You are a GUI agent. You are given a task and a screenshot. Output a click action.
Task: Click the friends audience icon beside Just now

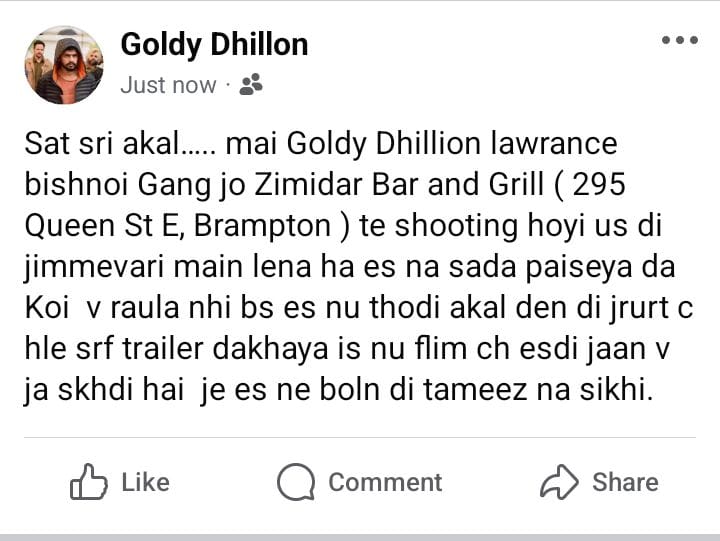click(x=251, y=85)
